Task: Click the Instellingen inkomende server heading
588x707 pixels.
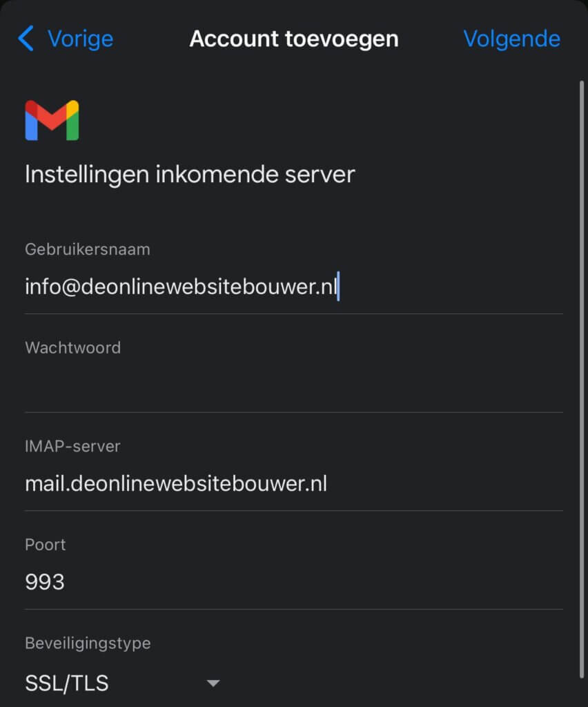Action: tap(190, 175)
